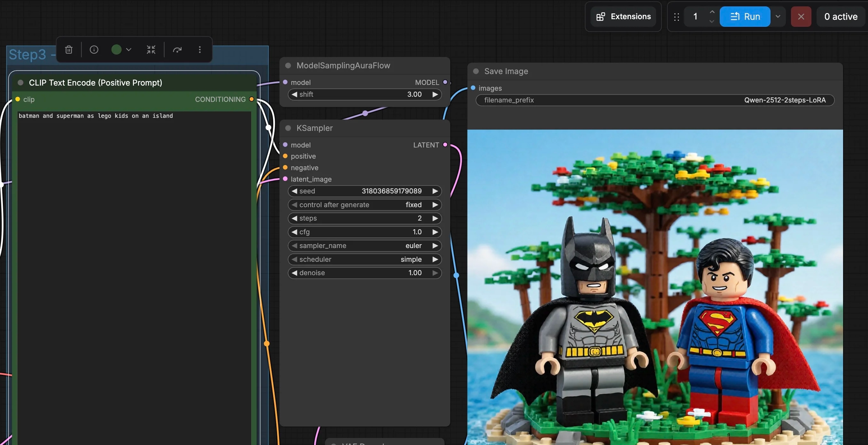This screenshot has height=445, width=868.
Task: Toggle Save Image node collapse dot
Action: coord(476,72)
